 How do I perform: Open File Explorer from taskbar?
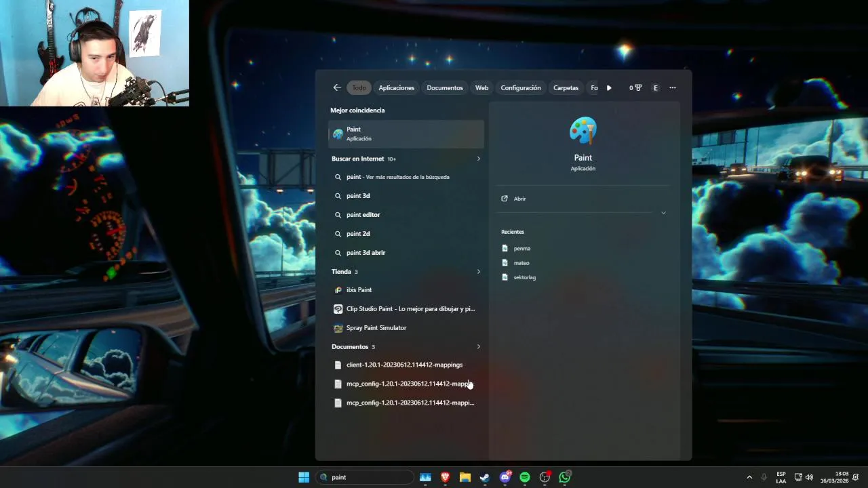pyautogui.click(x=465, y=477)
